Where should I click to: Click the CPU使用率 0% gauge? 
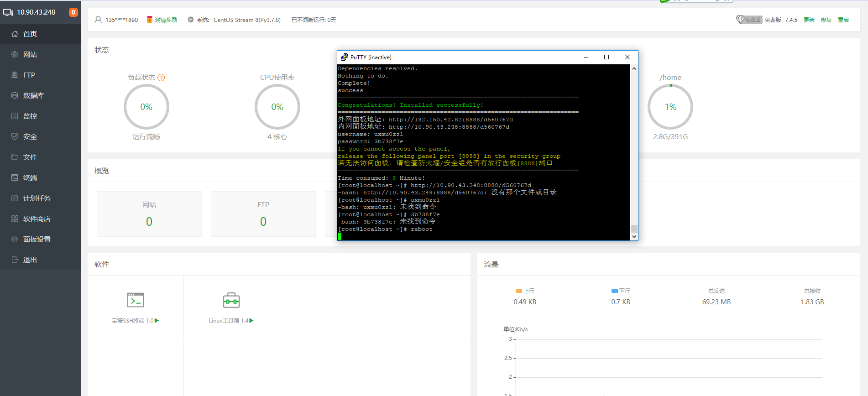pyautogui.click(x=277, y=107)
